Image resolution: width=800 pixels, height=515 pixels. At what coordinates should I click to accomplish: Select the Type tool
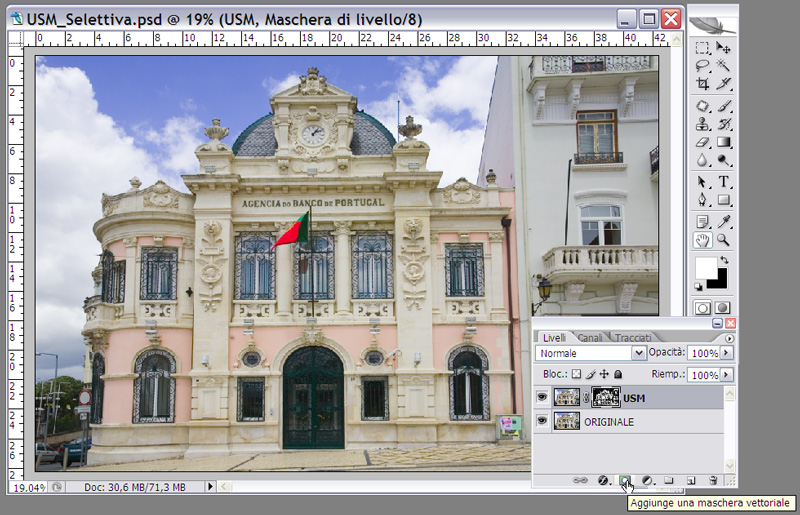coord(724,181)
